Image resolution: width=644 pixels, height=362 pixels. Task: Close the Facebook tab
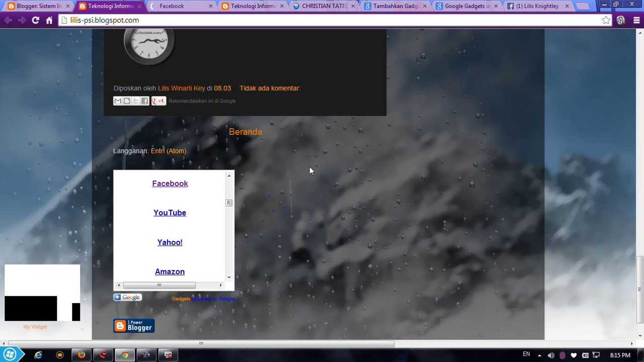pyautogui.click(x=211, y=6)
